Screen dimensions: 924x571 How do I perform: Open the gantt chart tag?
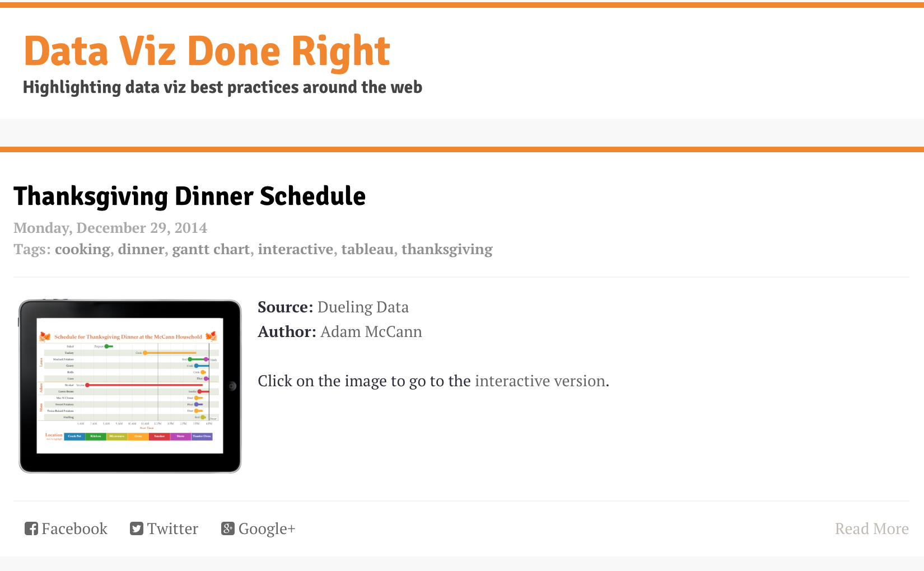211,249
